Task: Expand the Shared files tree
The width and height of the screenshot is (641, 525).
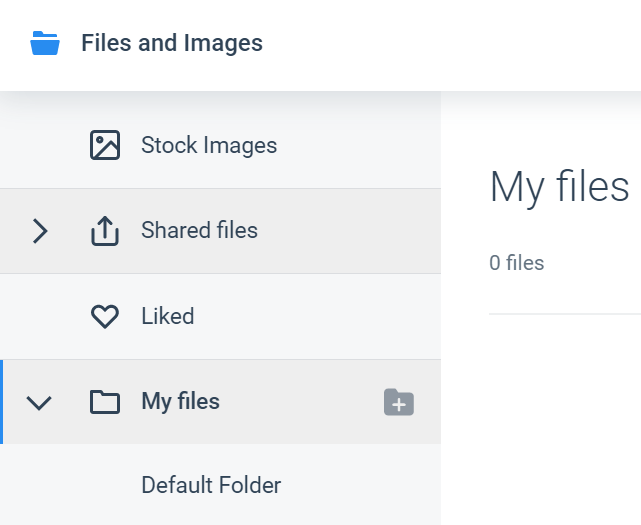Action: tap(40, 231)
